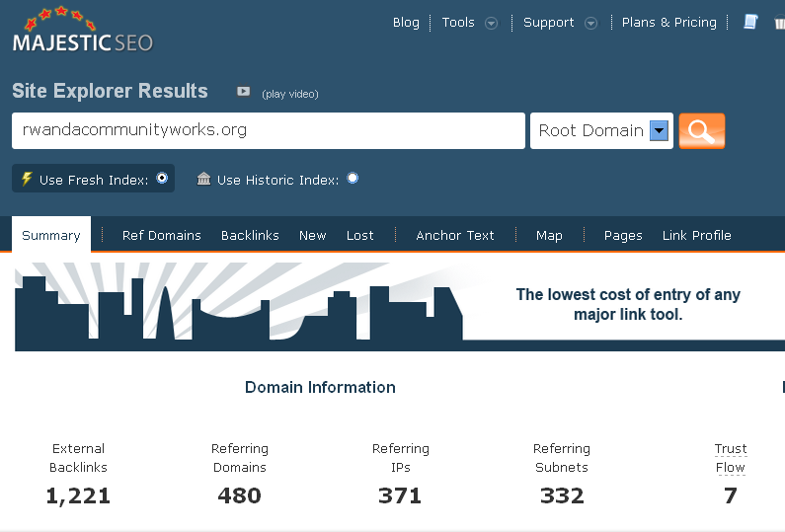
Task: Click the orange magnifier search button
Action: click(702, 130)
